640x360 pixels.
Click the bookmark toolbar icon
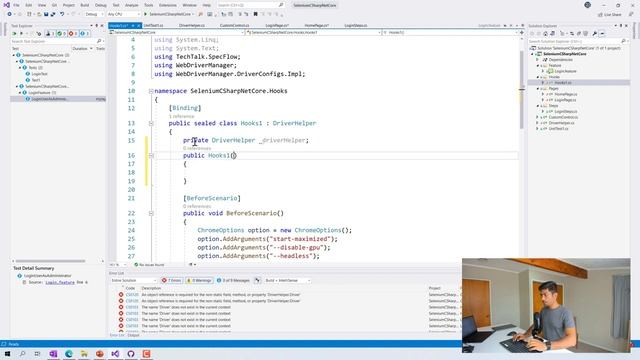click(256, 14)
